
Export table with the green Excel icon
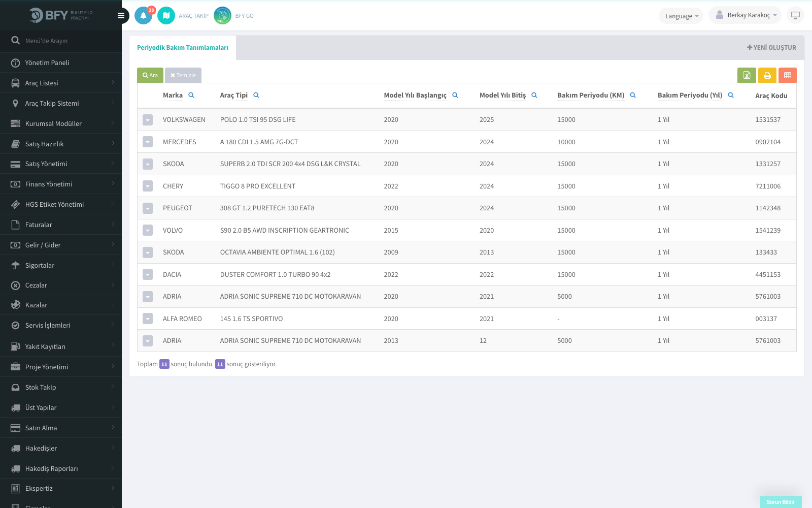click(x=747, y=75)
